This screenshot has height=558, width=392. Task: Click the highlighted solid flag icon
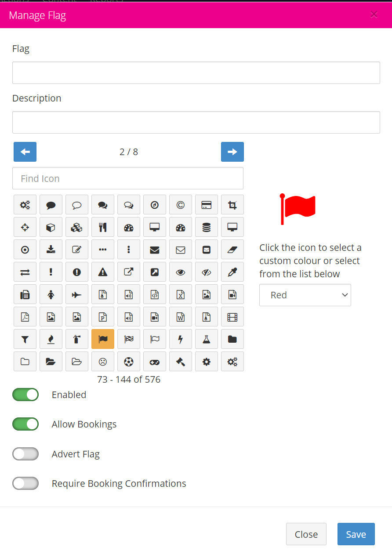103,339
